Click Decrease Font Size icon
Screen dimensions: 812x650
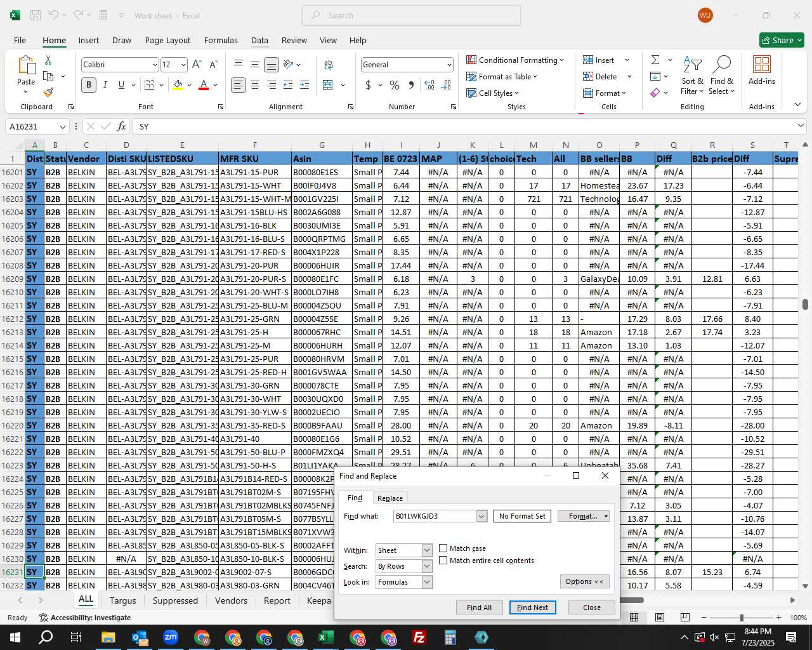tap(213, 64)
